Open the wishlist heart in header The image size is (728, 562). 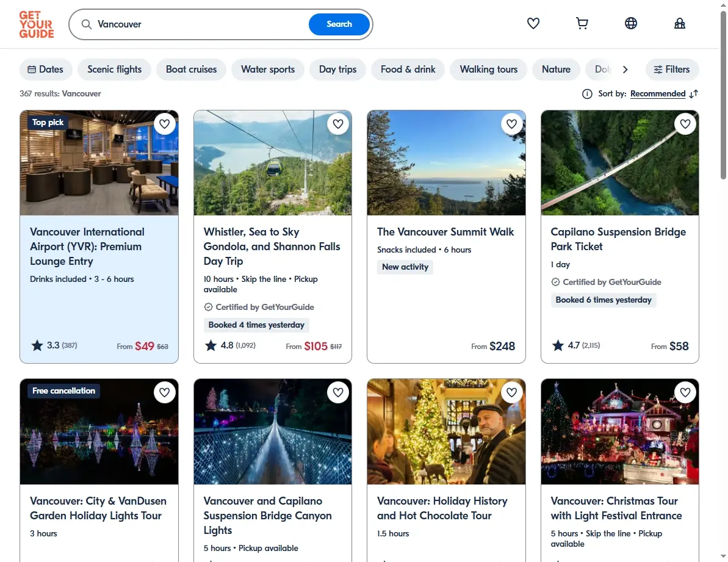[x=533, y=23]
